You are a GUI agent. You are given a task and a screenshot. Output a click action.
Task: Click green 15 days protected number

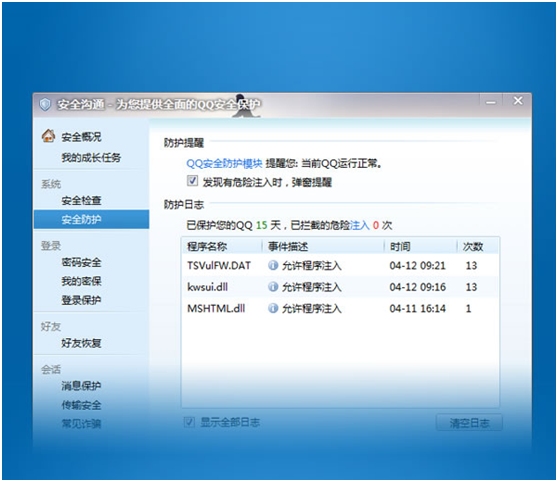click(x=262, y=225)
